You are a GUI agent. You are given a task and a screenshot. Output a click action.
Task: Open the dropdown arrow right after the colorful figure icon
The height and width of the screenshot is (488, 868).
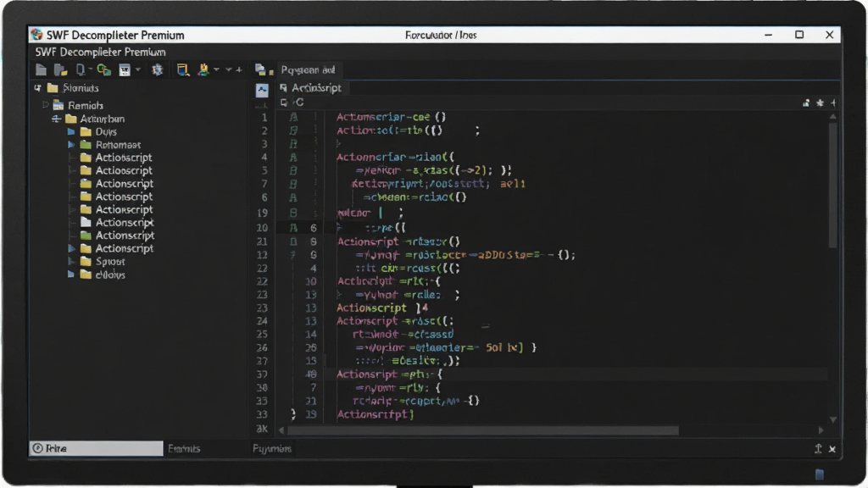pyautogui.click(x=216, y=69)
